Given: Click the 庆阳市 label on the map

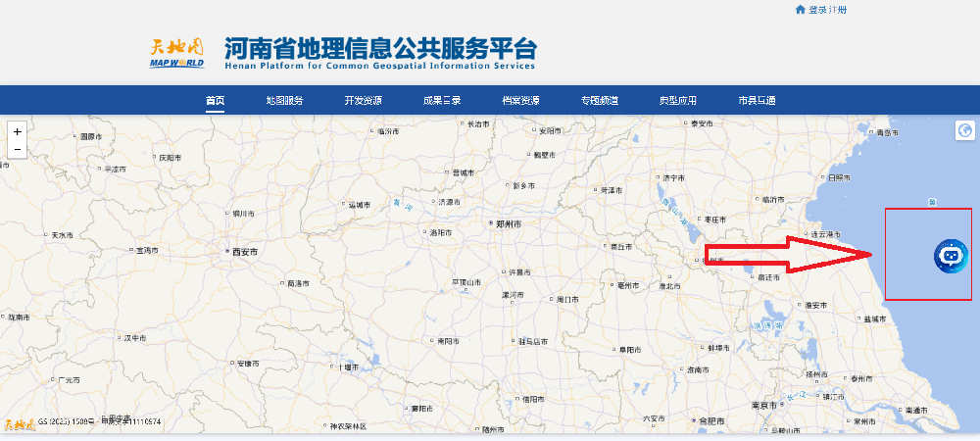Looking at the screenshot, I should coord(171,158).
